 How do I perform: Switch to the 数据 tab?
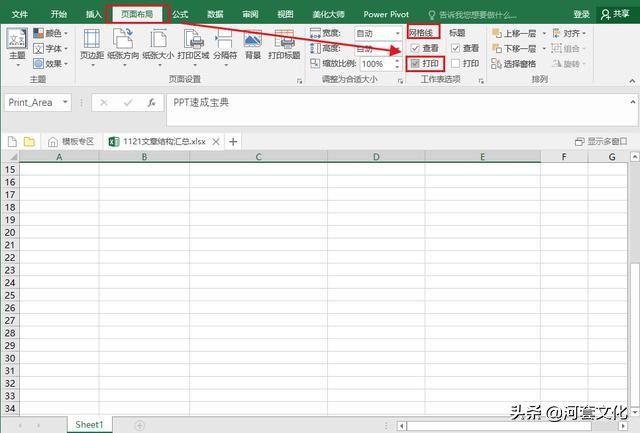pyautogui.click(x=215, y=14)
